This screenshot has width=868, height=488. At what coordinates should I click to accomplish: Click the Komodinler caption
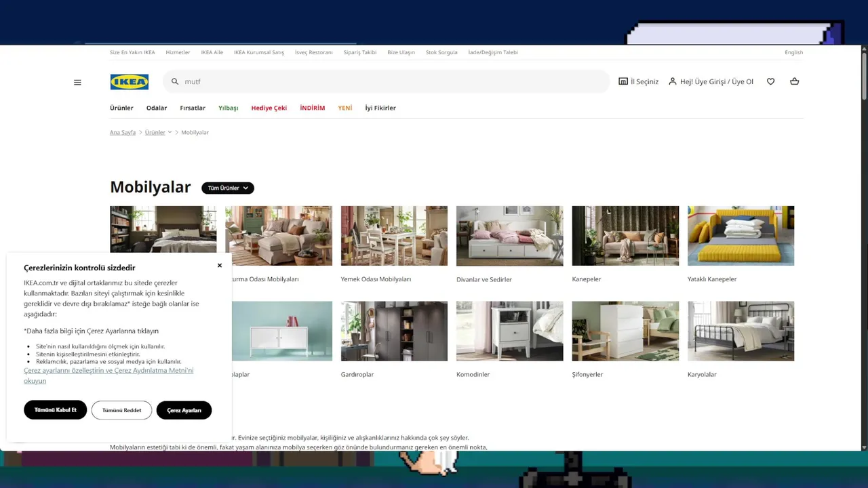[473, 375]
